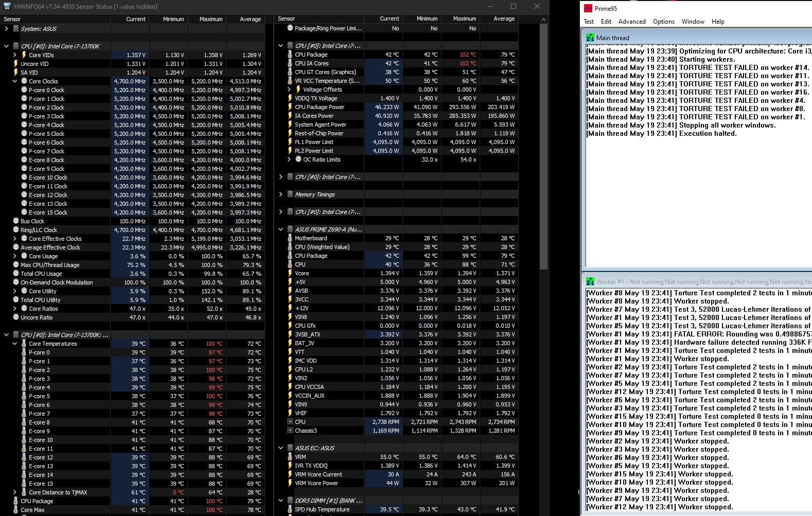Click the icon beside Uncore Ratio
Image resolution: width=812 pixels, height=516 pixels.
pos(16,317)
